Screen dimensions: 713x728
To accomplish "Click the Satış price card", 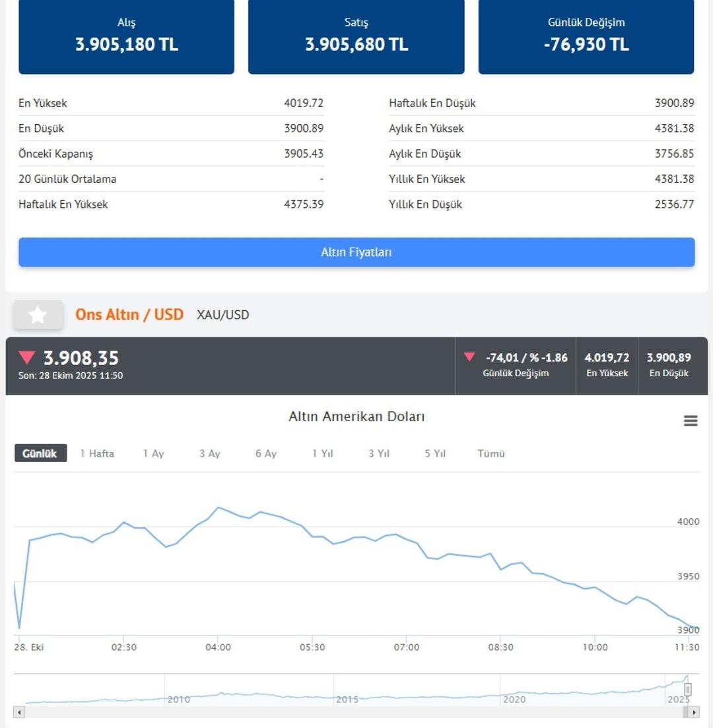I will pos(356,37).
